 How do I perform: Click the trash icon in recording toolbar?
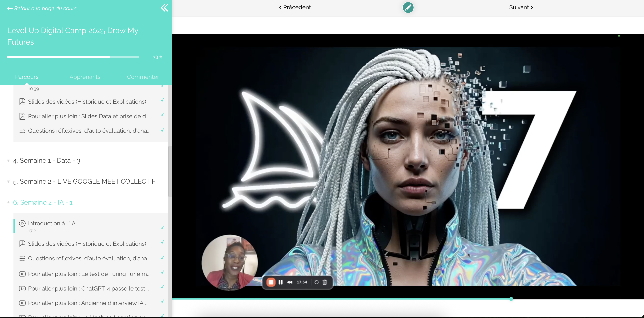[x=325, y=282]
